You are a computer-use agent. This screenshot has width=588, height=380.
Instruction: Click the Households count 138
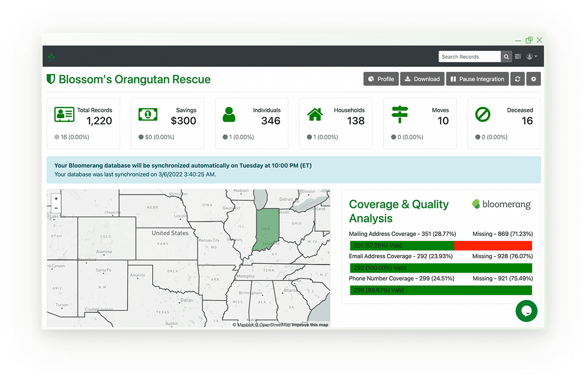pyautogui.click(x=355, y=121)
